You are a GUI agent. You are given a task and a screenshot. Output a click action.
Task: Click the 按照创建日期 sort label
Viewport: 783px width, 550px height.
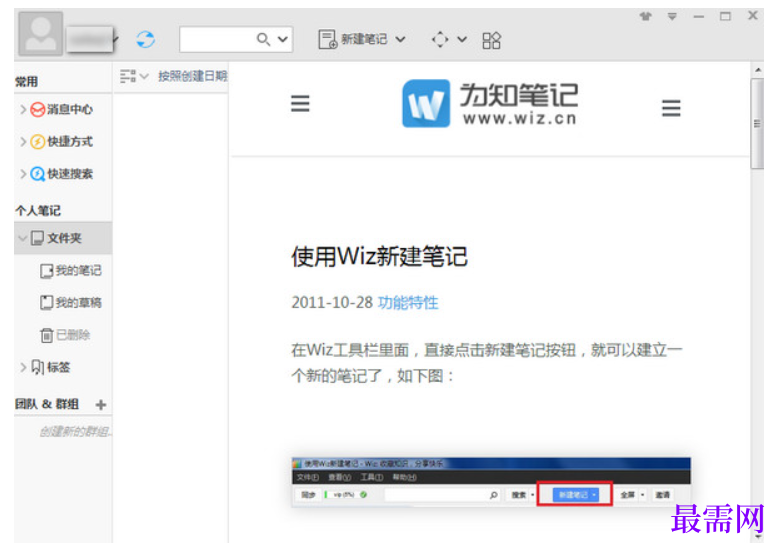192,76
